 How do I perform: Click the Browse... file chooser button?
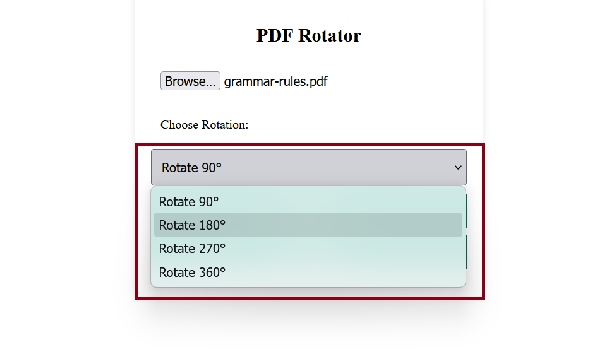(190, 81)
